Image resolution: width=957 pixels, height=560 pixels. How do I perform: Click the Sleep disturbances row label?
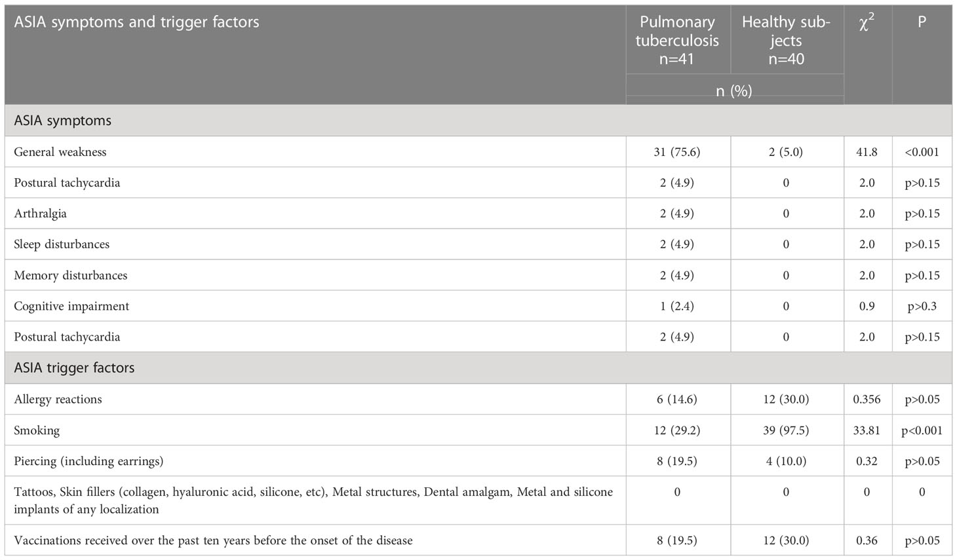[x=62, y=244]
